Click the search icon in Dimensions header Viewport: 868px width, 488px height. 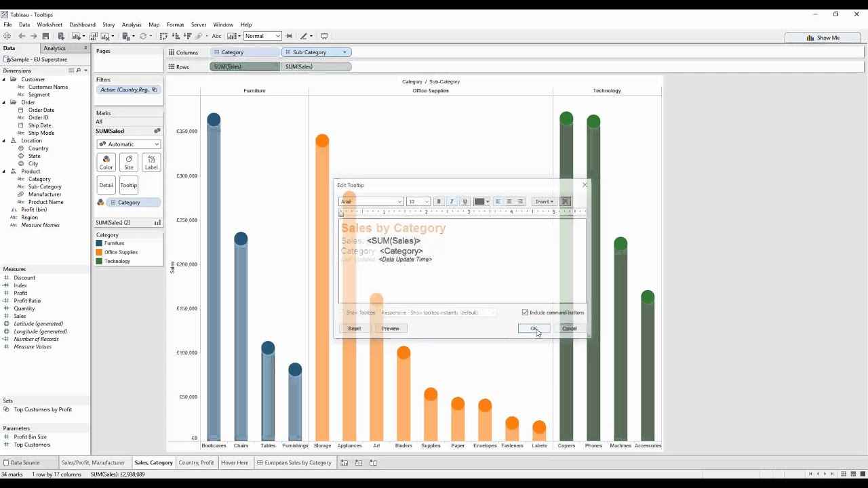(79, 70)
